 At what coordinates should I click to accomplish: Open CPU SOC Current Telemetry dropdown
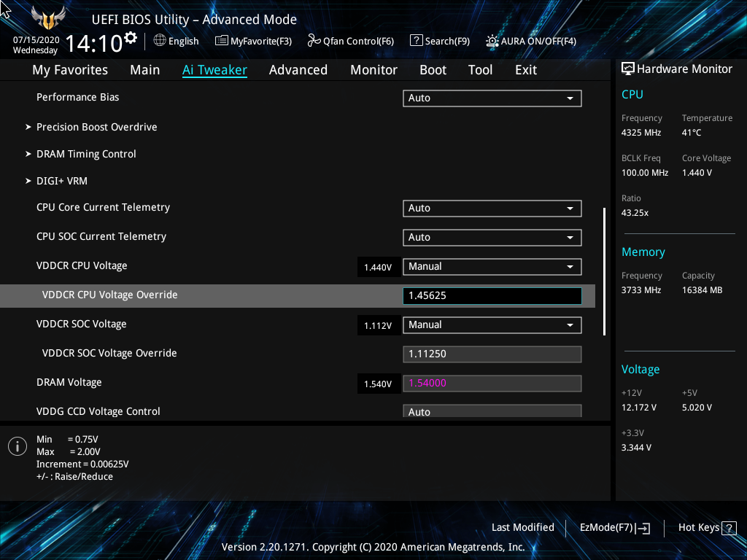(492, 238)
